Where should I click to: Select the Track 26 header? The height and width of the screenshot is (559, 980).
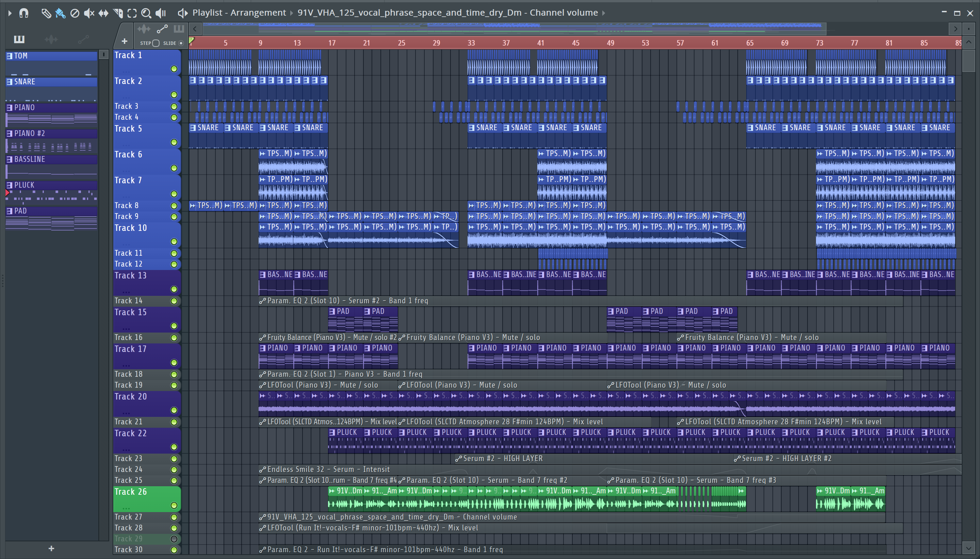pos(147,499)
